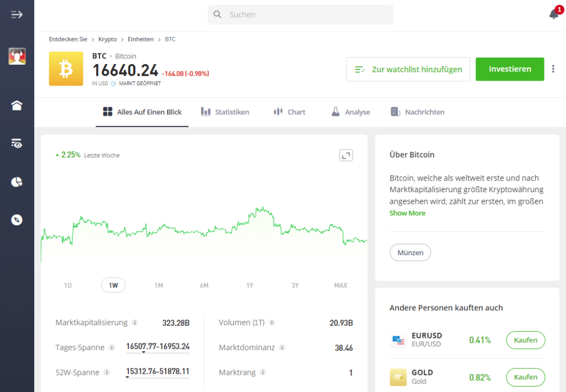Click the Analyse flask icon
The image size is (566, 392).
point(336,112)
